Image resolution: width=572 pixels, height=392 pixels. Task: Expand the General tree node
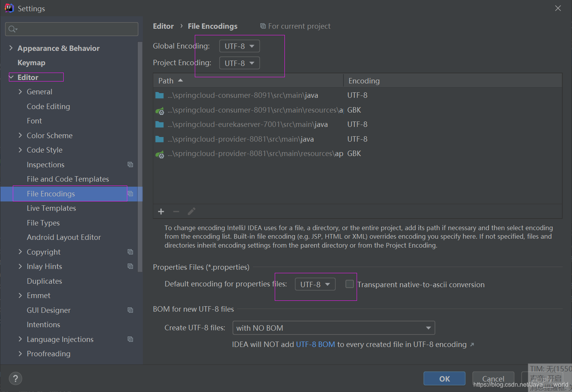[x=20, y=92]
